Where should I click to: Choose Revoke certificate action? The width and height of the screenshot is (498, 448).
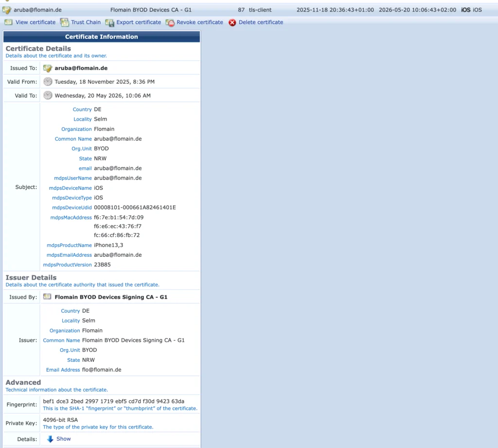pyautogui.click(x=199, y=22)
